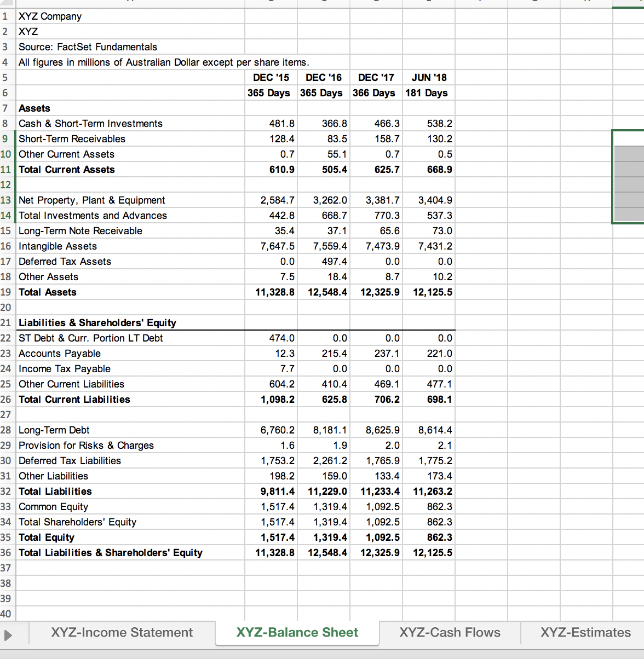
Task: Click the cell showing XYZ Company
Action: coord(49,16)
